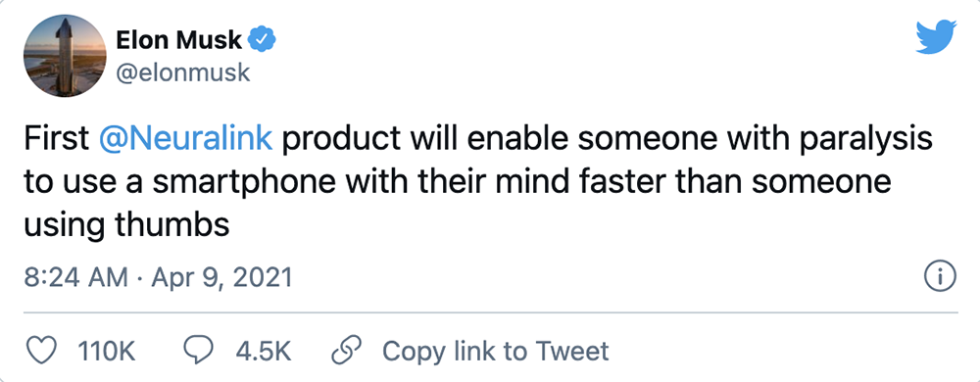This screenshot has width=980, height=382.
Task: Open the @elonmusk handle link
Action: (182, 73)
